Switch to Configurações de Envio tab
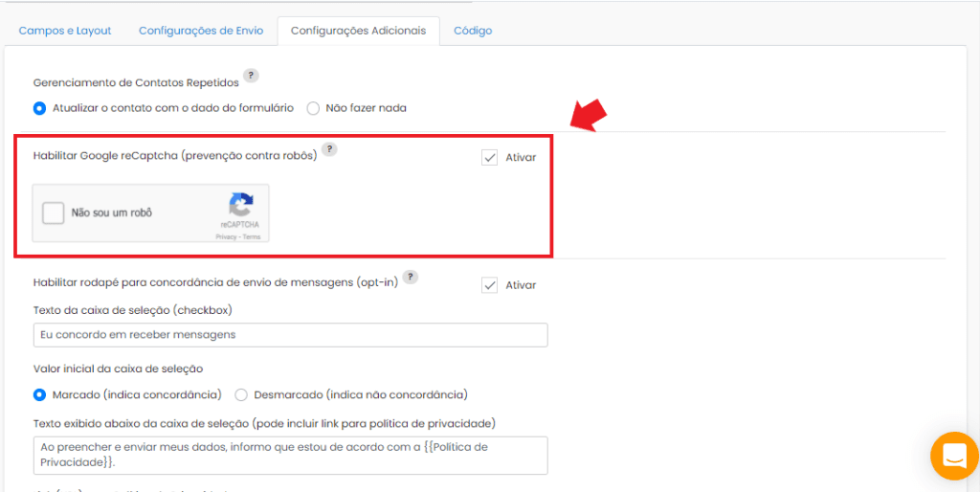Image resolution: width=980 pixels, height=492 pixels. [x=201, y=31]
